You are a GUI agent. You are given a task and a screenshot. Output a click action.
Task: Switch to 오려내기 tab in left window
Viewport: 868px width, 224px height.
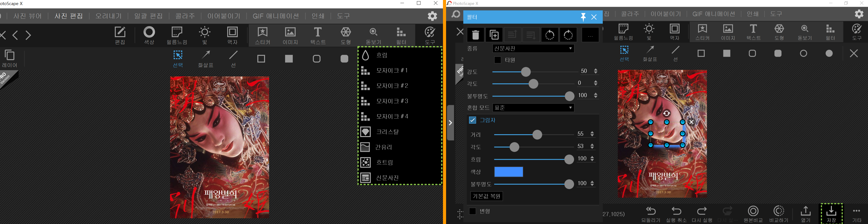(x=109, y=16)
